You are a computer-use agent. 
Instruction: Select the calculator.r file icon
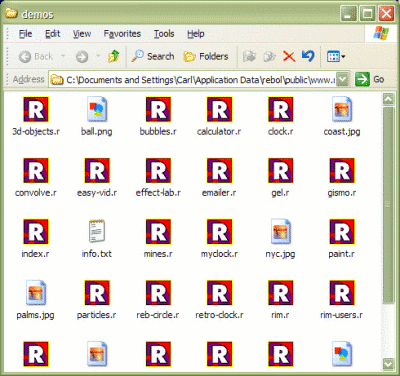(x=219, y=109)
